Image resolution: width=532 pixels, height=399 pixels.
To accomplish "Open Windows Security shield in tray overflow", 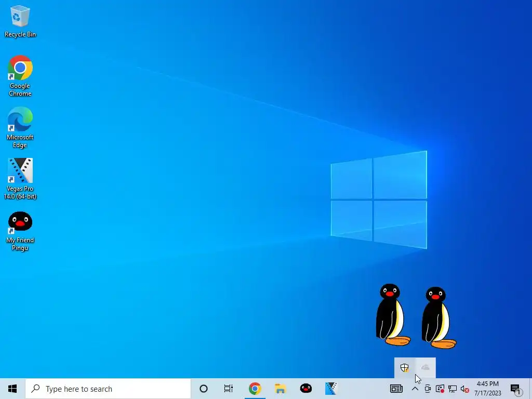I will 404,368.
